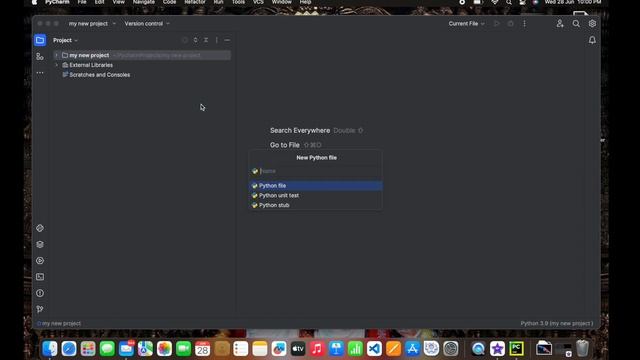Open more run actions menu
The image size is (640, 360).
(x=524, y=24)
